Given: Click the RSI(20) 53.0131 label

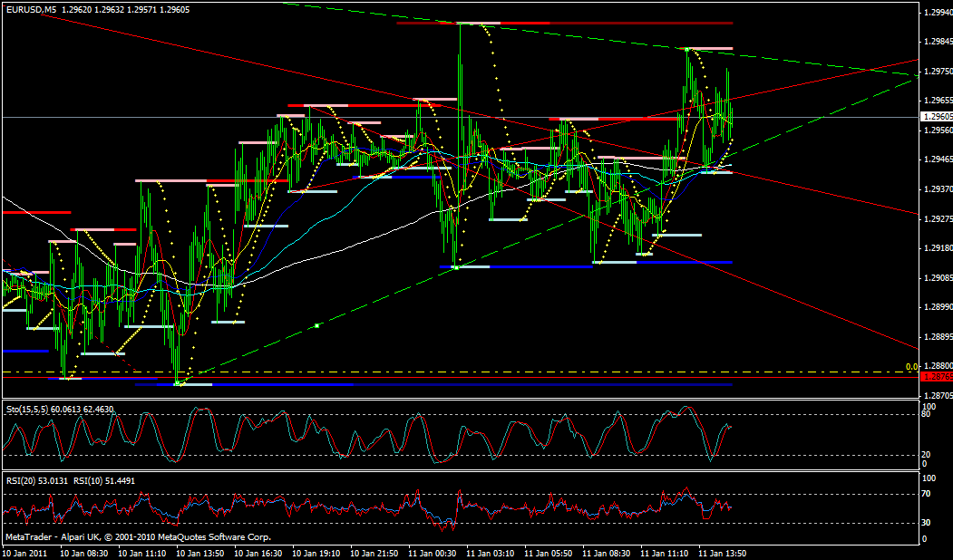Looking at the screenshot, I should coord(36,480).
